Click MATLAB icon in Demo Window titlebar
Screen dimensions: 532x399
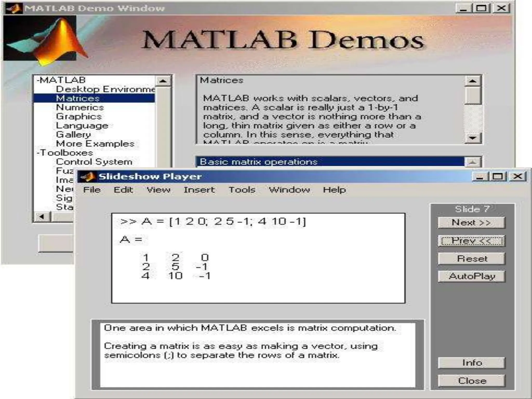(14, 8)
